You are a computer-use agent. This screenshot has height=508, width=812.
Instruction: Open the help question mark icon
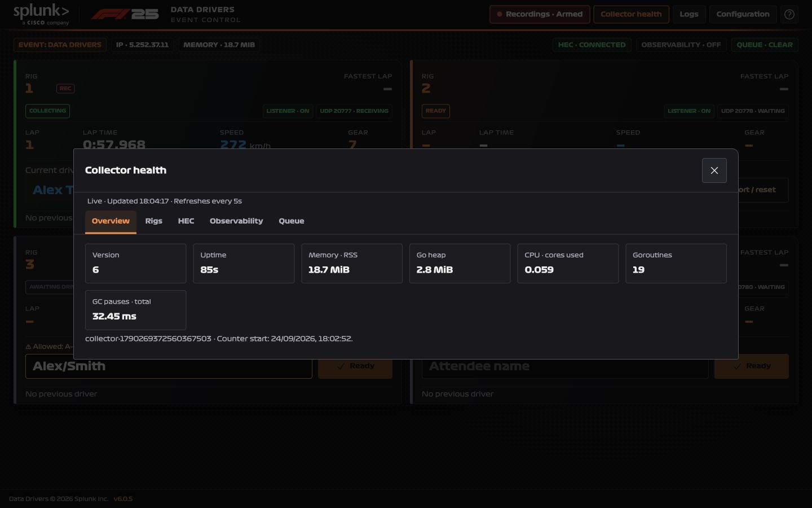point(789,14)
